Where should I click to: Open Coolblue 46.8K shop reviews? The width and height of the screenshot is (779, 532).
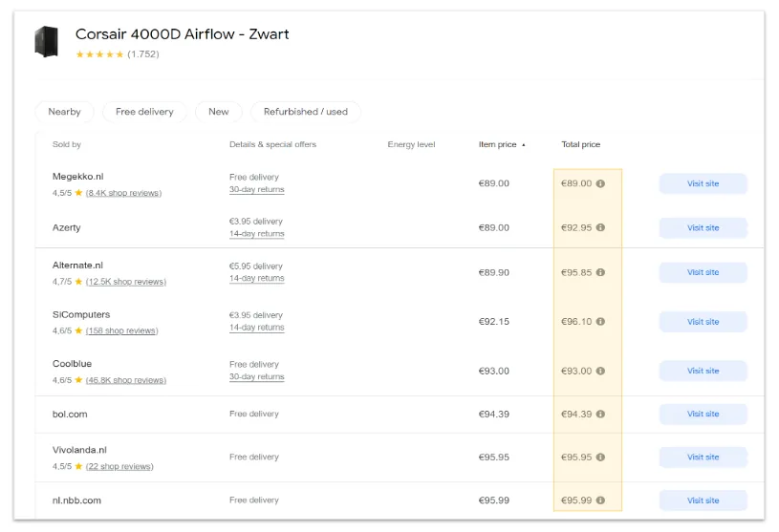click(x=126, y=380)
